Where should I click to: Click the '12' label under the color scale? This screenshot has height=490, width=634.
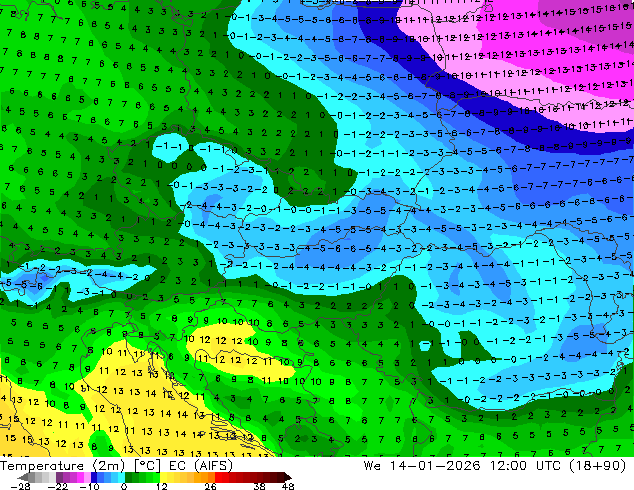tap(162, 486)
